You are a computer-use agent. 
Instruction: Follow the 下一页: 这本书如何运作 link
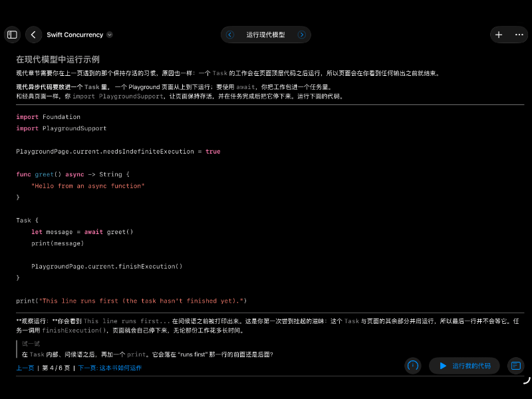click(x=110, y=368)
